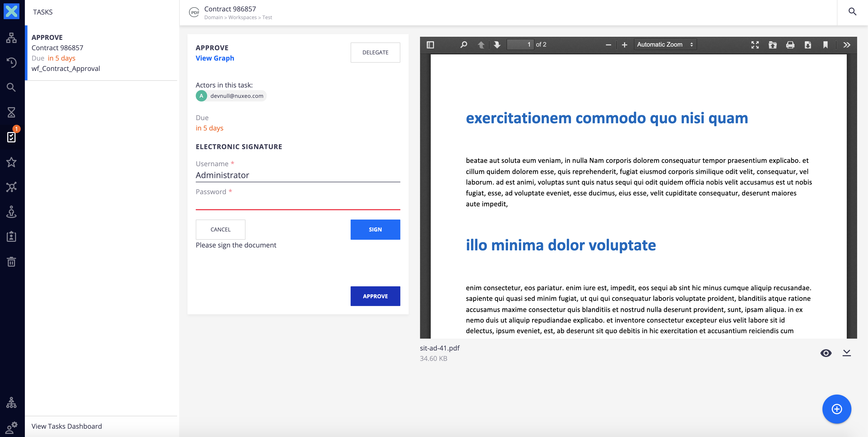Open the Favorites star icon
The width and height of the screenshot is (868, 437).
[x=11, y=162]
